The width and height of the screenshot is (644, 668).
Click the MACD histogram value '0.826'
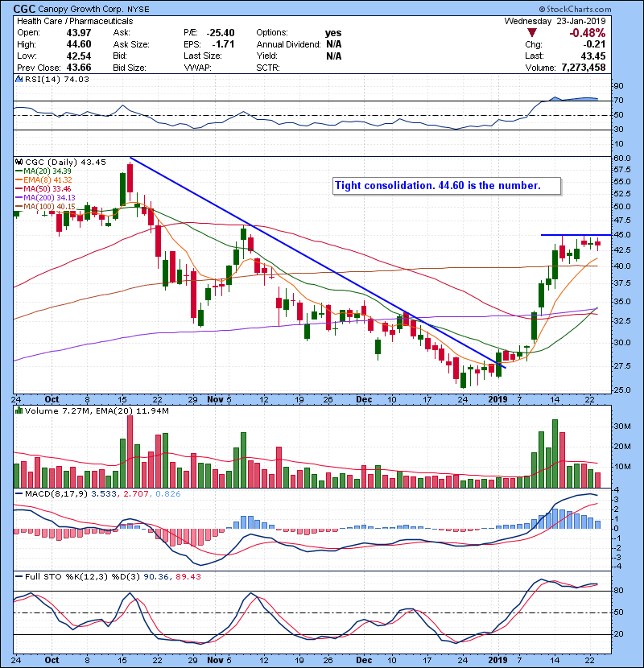pos(168,494)
